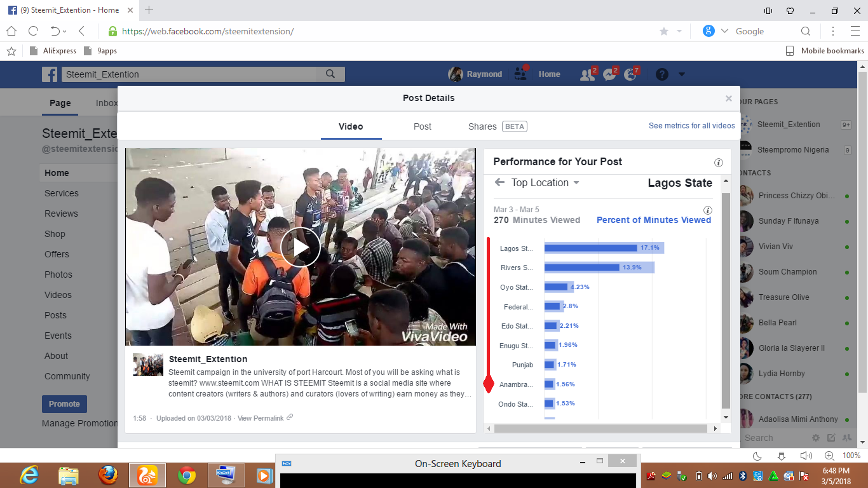Focus the Facebook search field
This screenshot has height=488, width=868.
tap(190, 74)
